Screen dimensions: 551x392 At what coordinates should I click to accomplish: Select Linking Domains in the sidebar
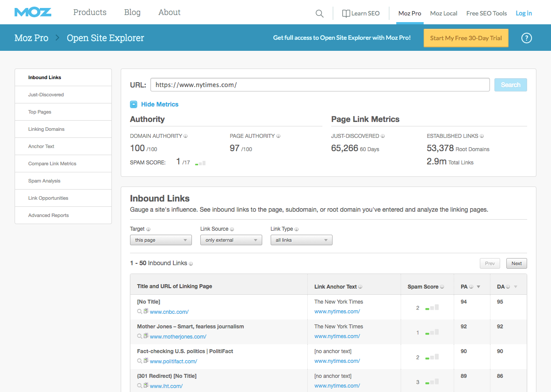click(46, 129)
